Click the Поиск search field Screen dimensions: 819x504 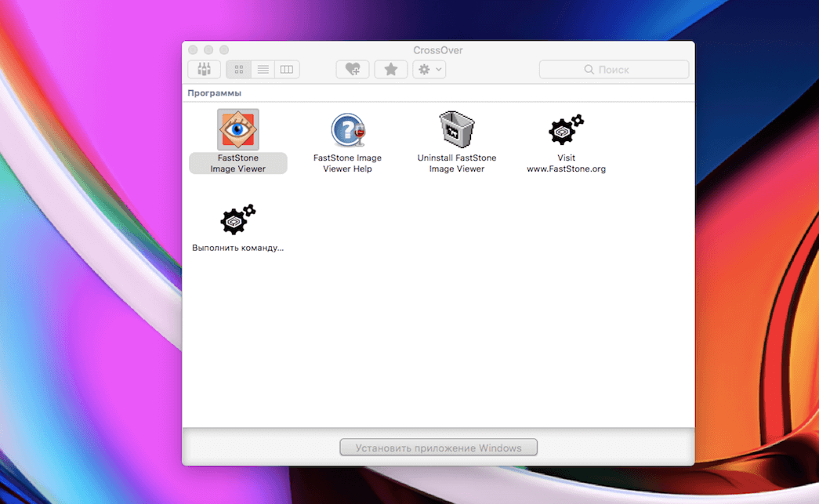coord(614,70)
